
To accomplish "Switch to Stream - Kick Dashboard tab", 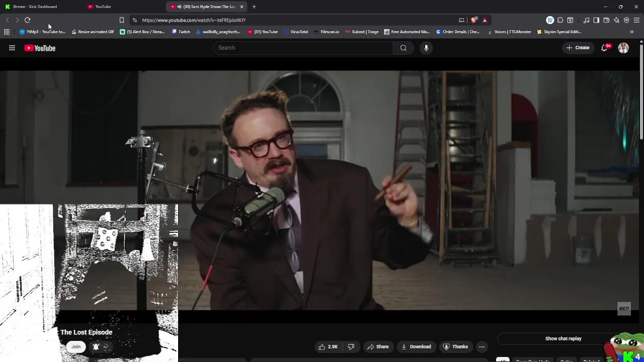I will pos(40,7).
